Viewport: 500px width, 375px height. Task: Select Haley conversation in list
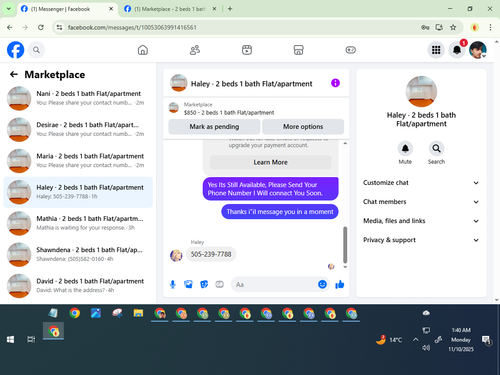pos(78,192)
